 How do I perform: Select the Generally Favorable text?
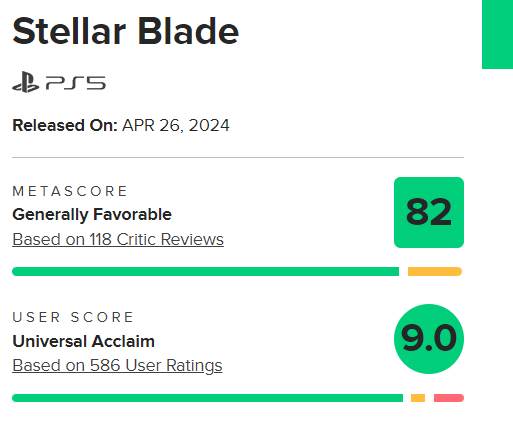coord(92,214)
